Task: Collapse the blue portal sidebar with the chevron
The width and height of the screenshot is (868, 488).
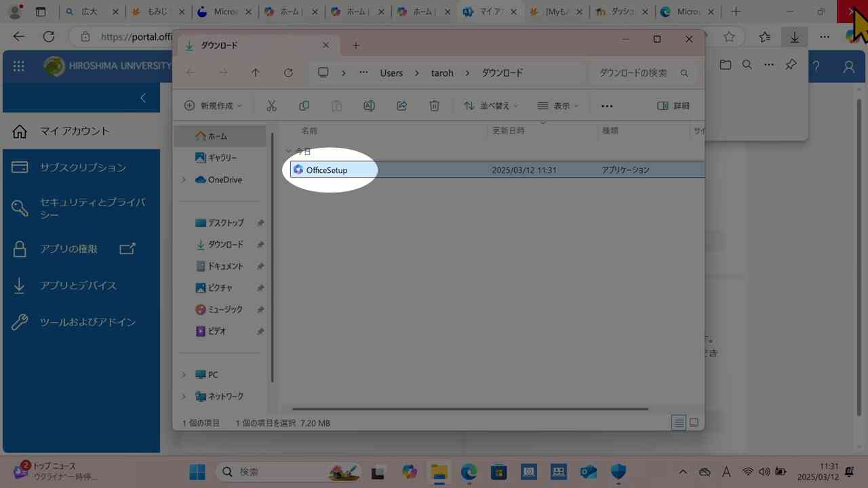Action: [142, 98]
